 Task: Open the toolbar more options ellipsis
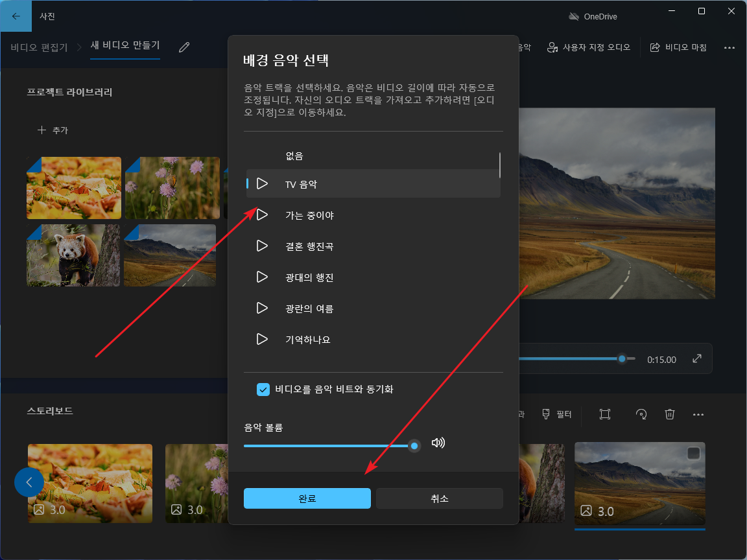point(729,47)
